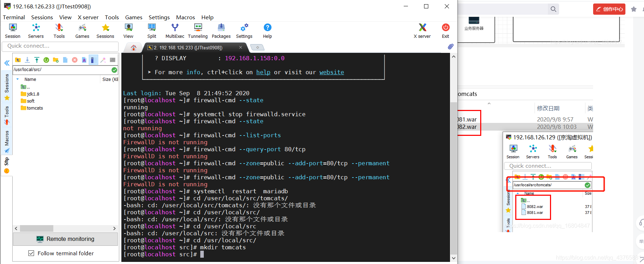Toggle ASCII transfer mode icon
This screenshot has width=644, height=264.
tap(84, 60)
